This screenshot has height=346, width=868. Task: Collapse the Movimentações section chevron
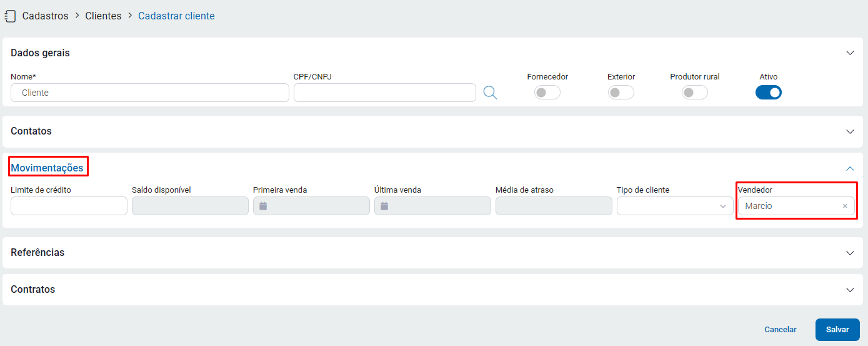click(x=850, y=168)
